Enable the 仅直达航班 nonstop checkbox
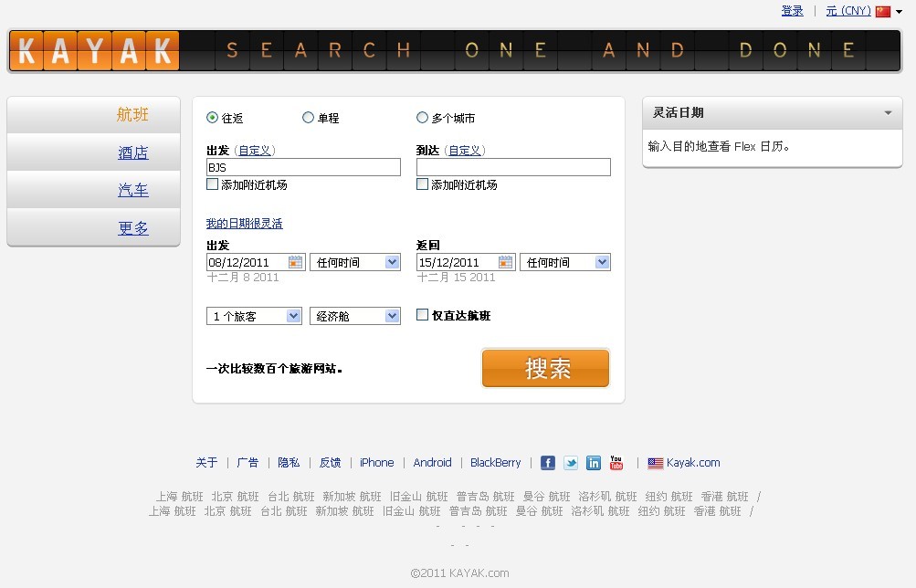The width and height of the screenshot is (916, 588). click(422, 315)
